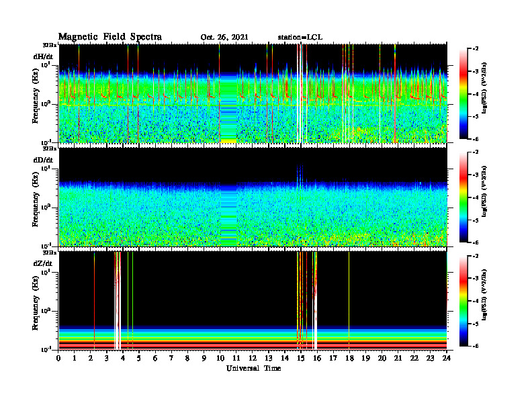Click the "-4" value on dD/dt color scale

point(476,197)
